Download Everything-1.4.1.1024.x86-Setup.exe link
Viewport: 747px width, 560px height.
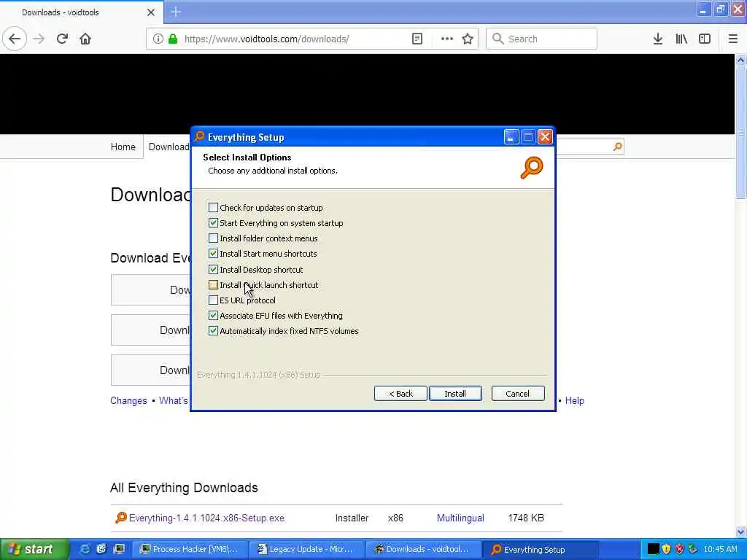(x=206, y=518)
